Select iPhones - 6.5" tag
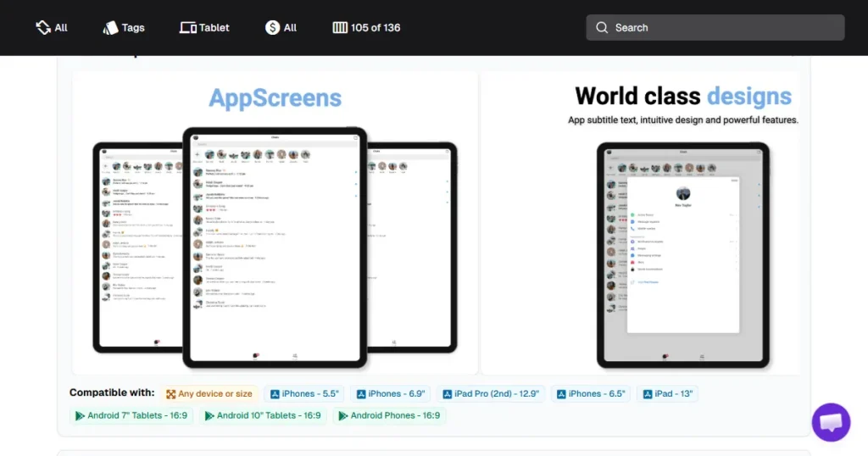The image size is (868, 456). point(591,394)
